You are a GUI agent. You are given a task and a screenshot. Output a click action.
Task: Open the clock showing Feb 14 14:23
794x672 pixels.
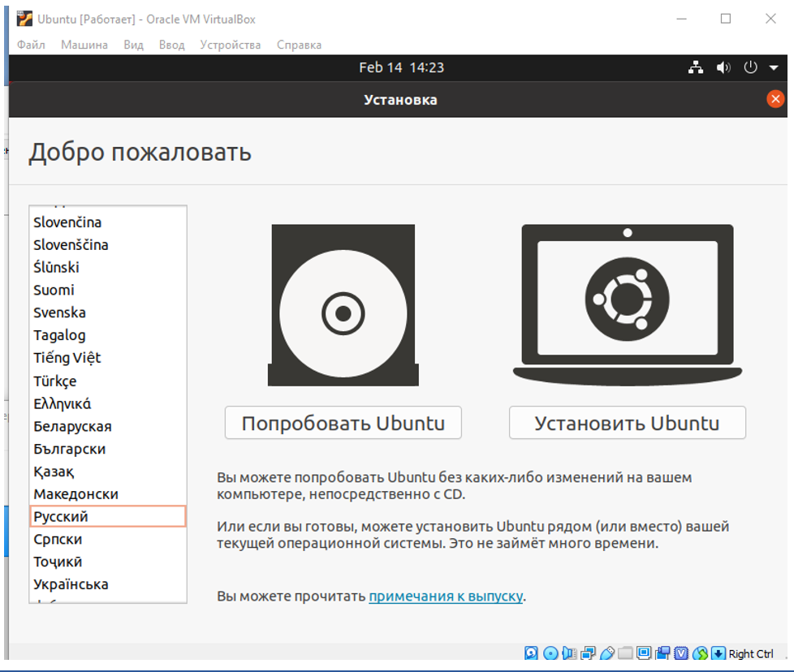click(x=401, y=67)
